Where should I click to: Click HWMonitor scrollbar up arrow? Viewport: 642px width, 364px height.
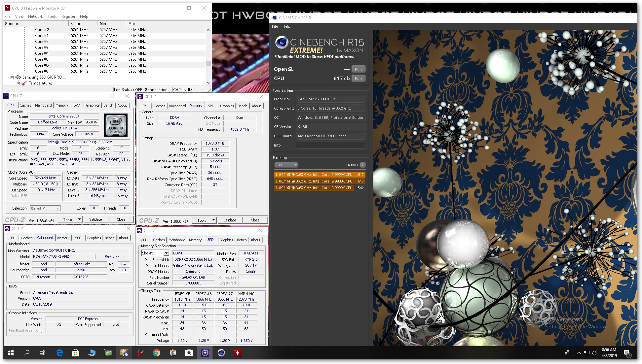[208, 30]
